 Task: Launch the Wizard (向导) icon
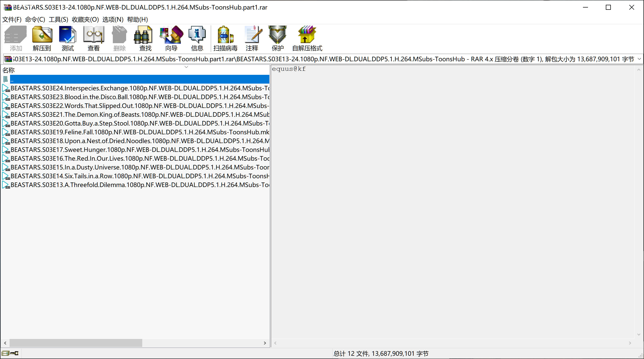171,38
